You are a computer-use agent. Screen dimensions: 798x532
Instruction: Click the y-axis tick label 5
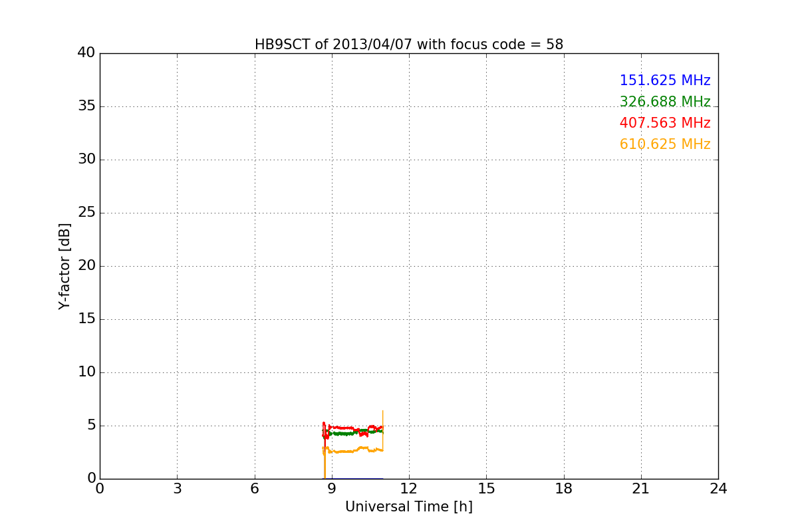coord(91,426)
